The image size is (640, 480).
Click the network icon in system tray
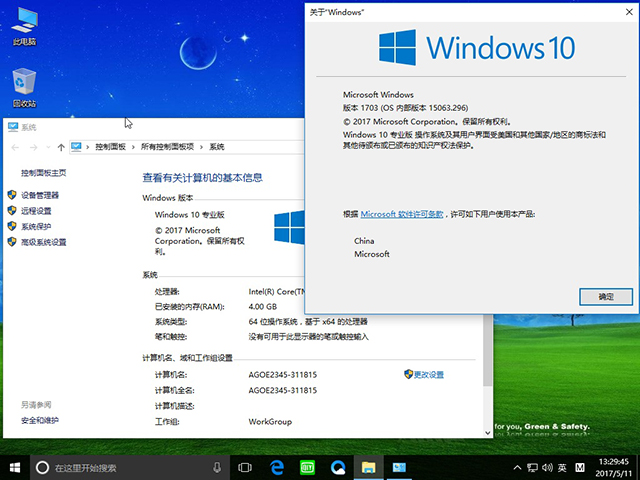(532, 468)
